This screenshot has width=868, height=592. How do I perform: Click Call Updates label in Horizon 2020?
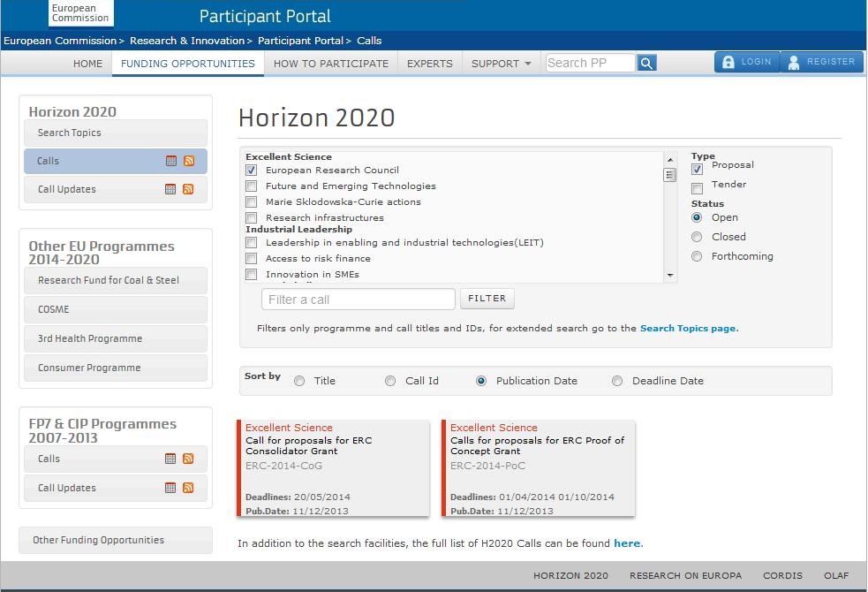(66, 189)
